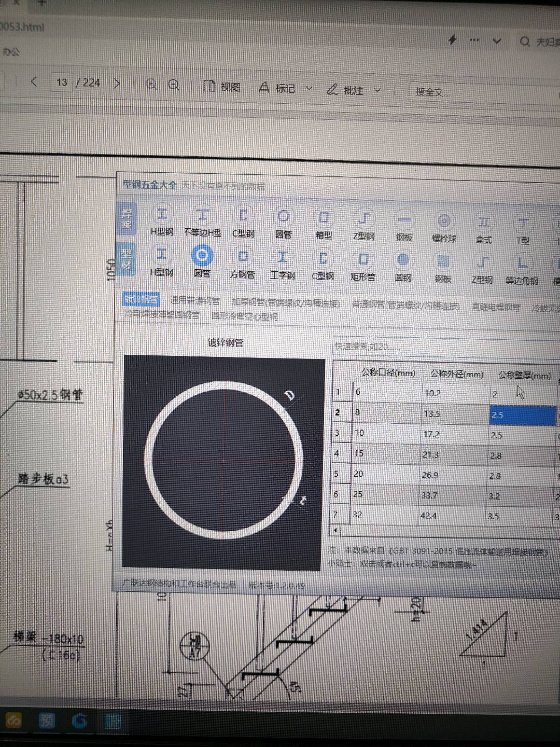560x747 pixels.
Task: Select the cell with outer diameter 33.7
Action: [452, 495]
